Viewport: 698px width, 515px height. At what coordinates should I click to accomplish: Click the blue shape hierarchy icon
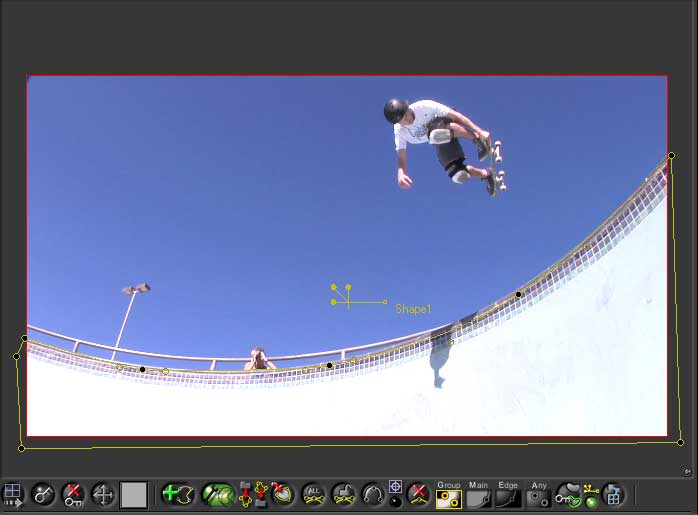tap(614, 495)
